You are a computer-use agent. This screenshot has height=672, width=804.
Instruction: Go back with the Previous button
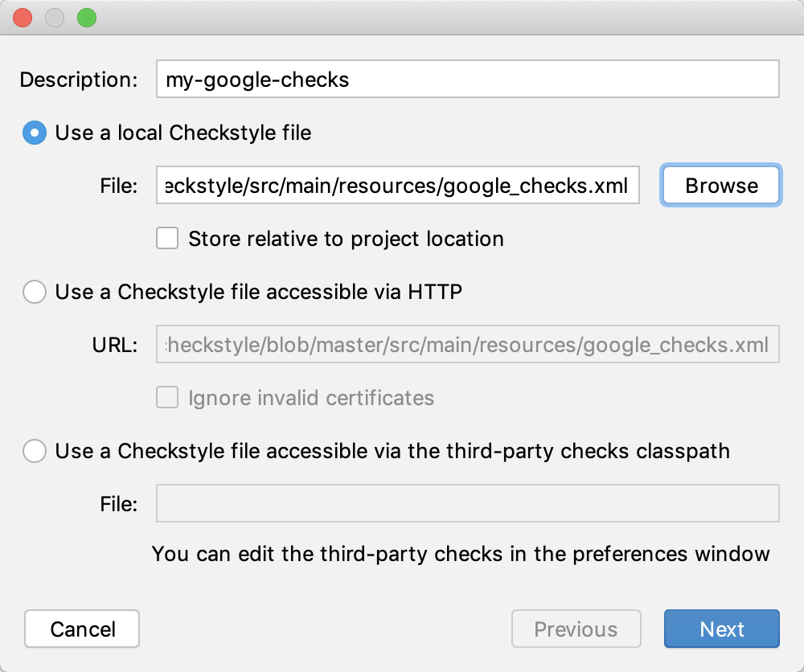[x=576, y=629]
